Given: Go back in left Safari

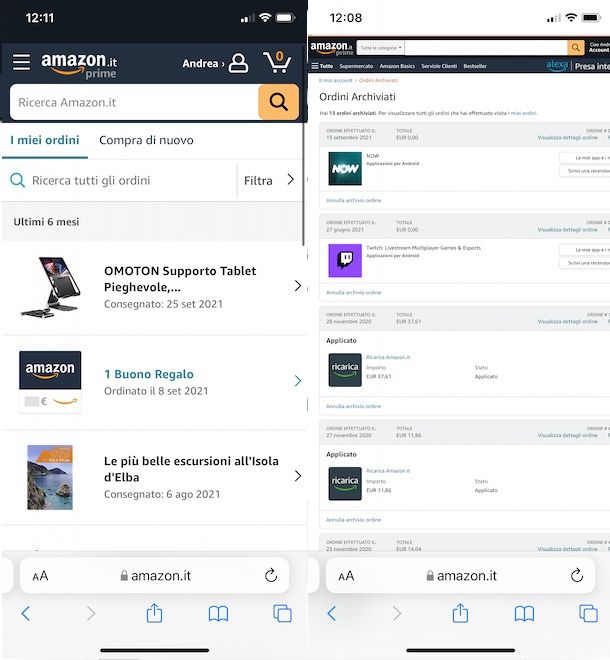Looking at the screenshot, I should click(26, 613).
